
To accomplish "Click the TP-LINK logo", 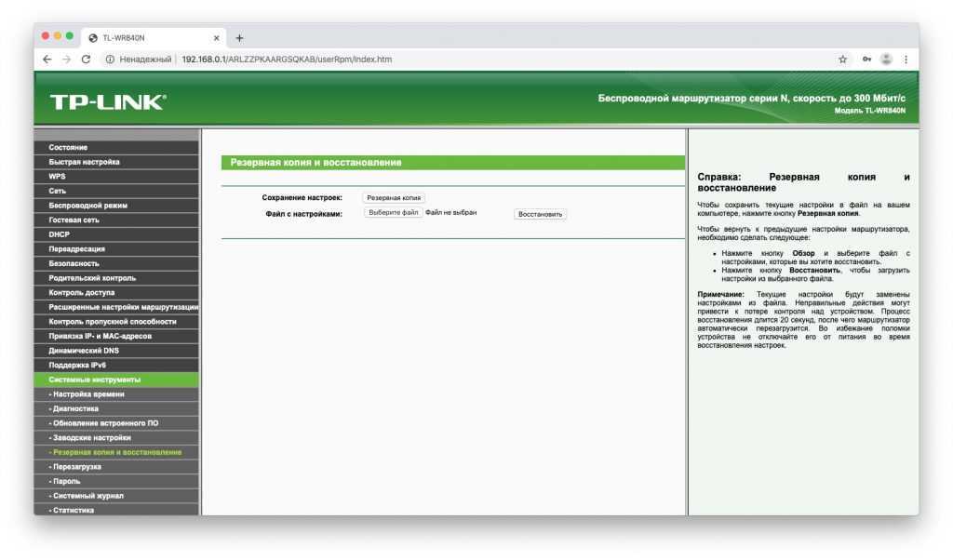I will (x=107, y=102).
